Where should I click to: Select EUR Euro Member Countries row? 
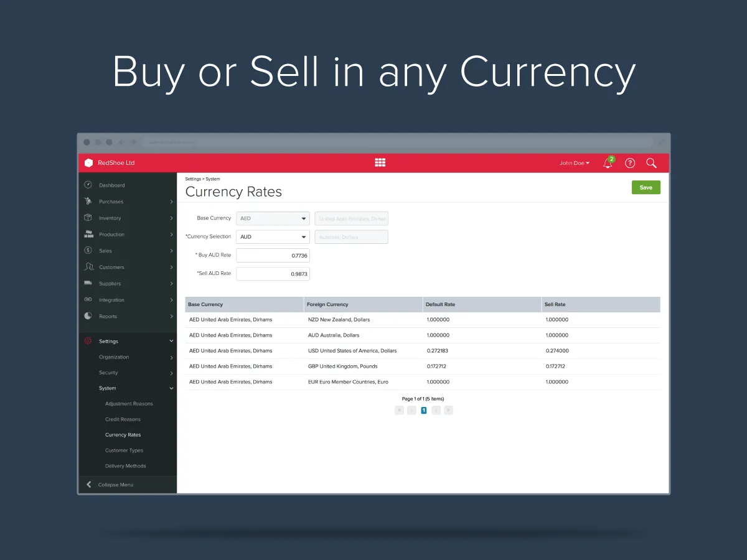(x=423, y=382)
